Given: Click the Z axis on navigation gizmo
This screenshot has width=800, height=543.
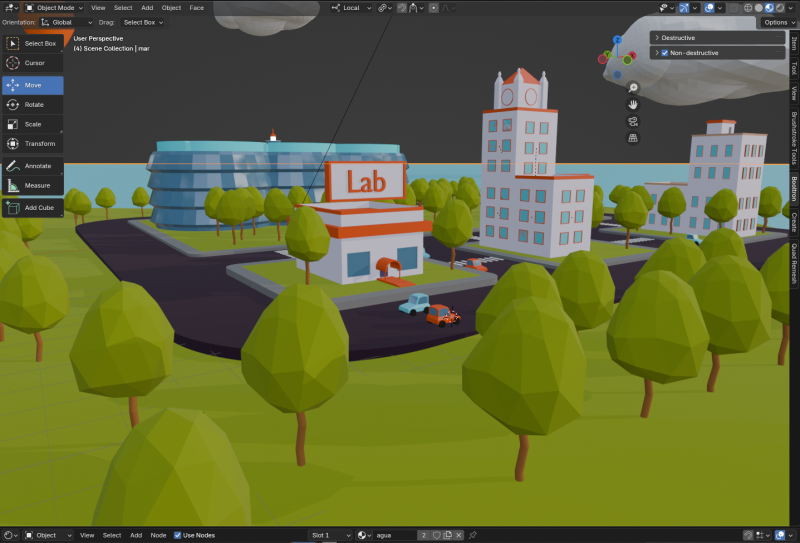Looking at the screenshot, I should point(617,40).
